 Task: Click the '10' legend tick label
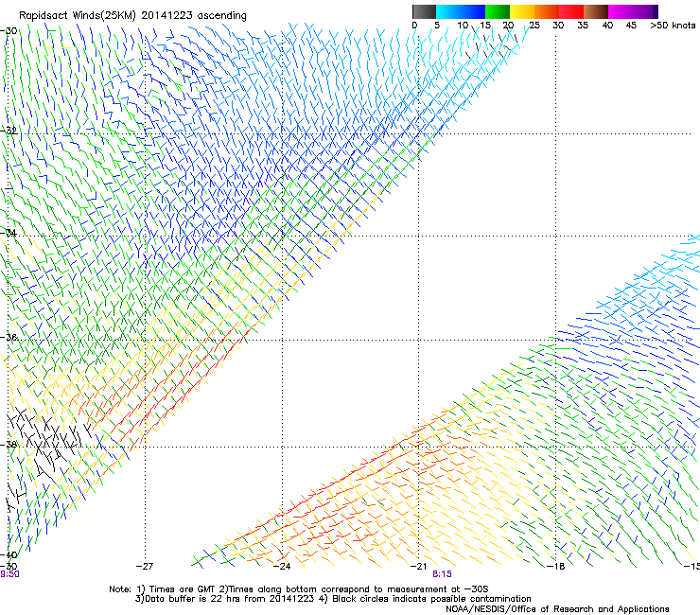click(463, 26)
